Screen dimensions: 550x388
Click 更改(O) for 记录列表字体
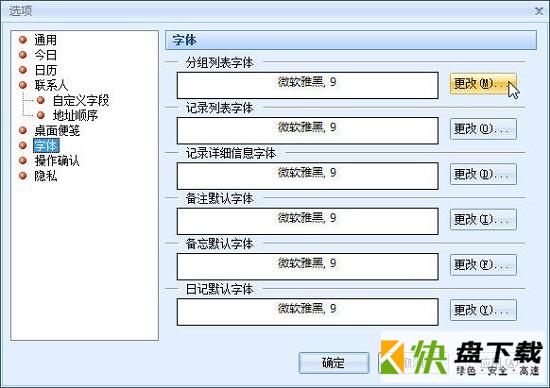[x=483, y=129]
